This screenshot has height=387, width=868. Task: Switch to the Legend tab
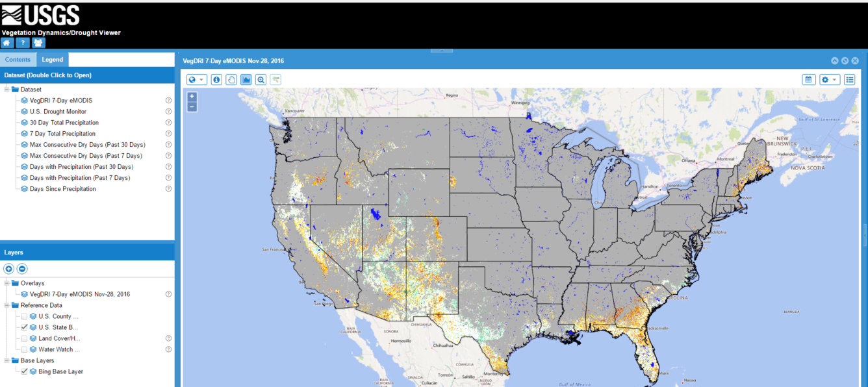(52, 59)
